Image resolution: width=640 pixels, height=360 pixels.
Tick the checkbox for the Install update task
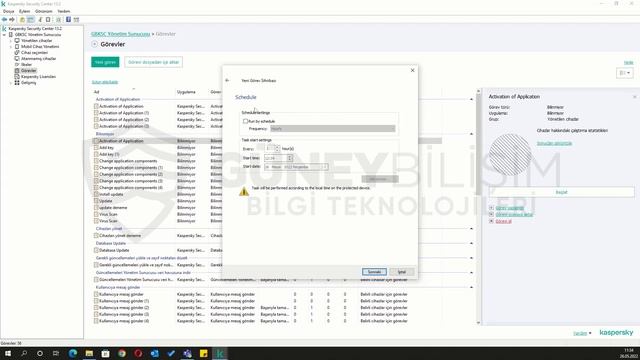pyautogui.click(x=96, y=194)
